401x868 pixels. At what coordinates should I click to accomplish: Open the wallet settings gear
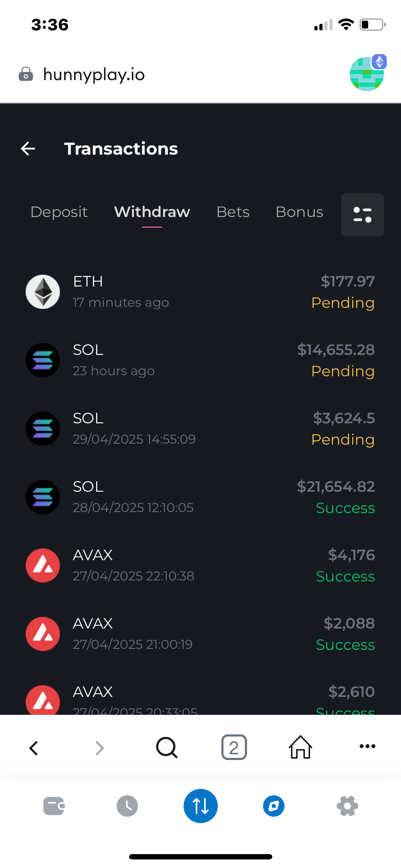click(347, 806)
